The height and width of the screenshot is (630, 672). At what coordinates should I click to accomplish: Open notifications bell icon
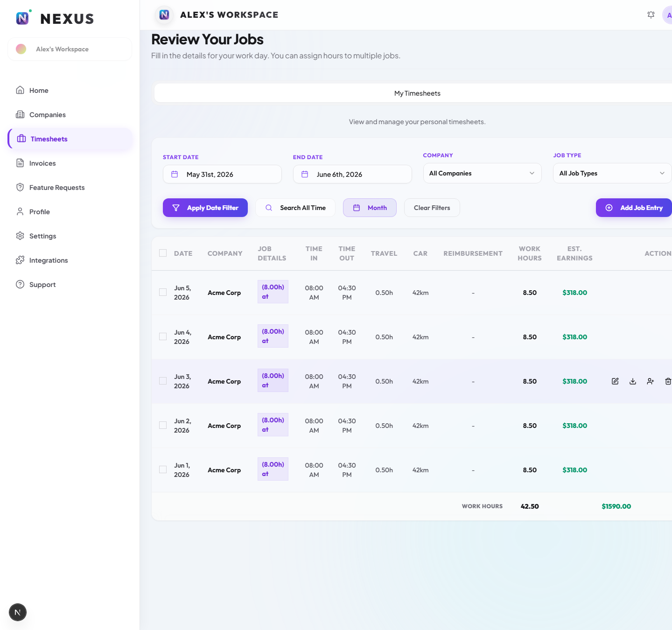click(651, 15)
